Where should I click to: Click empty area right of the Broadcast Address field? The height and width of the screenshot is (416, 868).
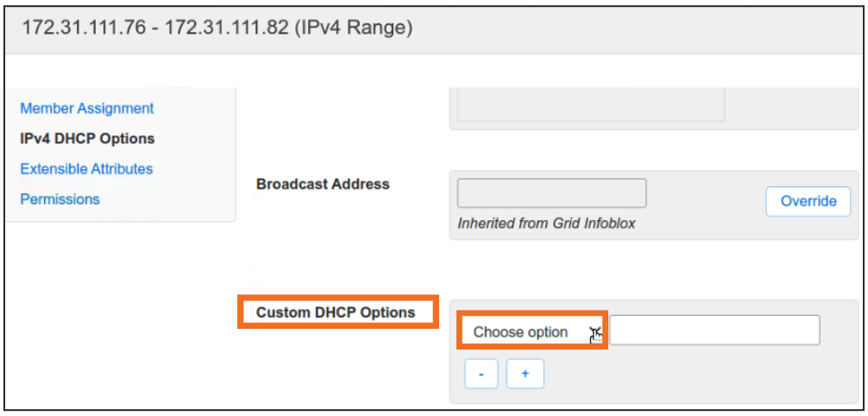[703, 194]
